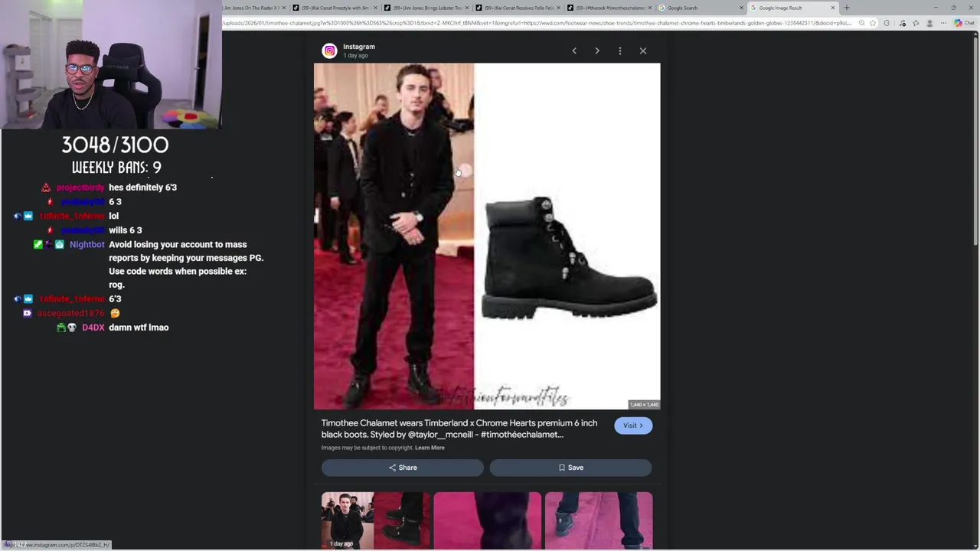Select related thumbnail marked 1 day ago
Screen dimensions: 980x551
click(x=376, y=520)
